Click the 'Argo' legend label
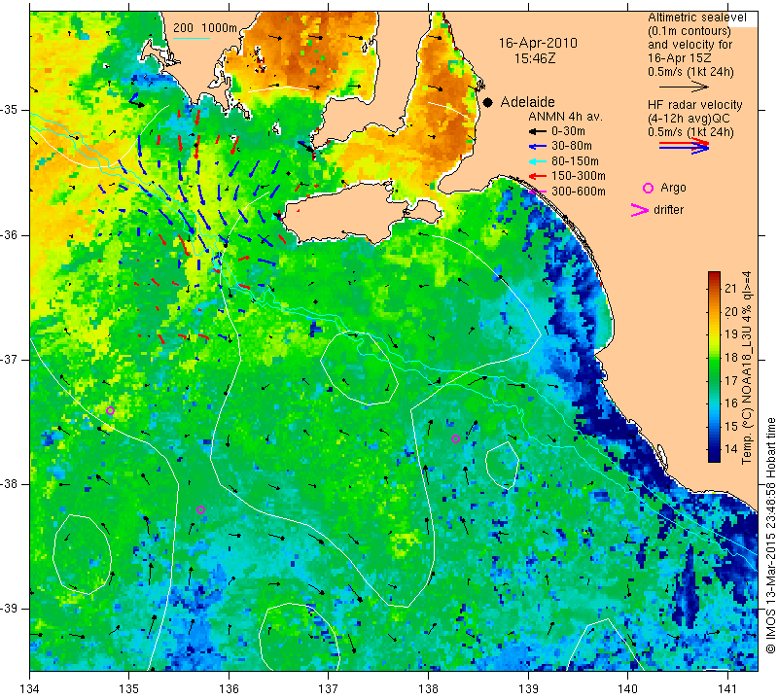 tap(673, 188)
